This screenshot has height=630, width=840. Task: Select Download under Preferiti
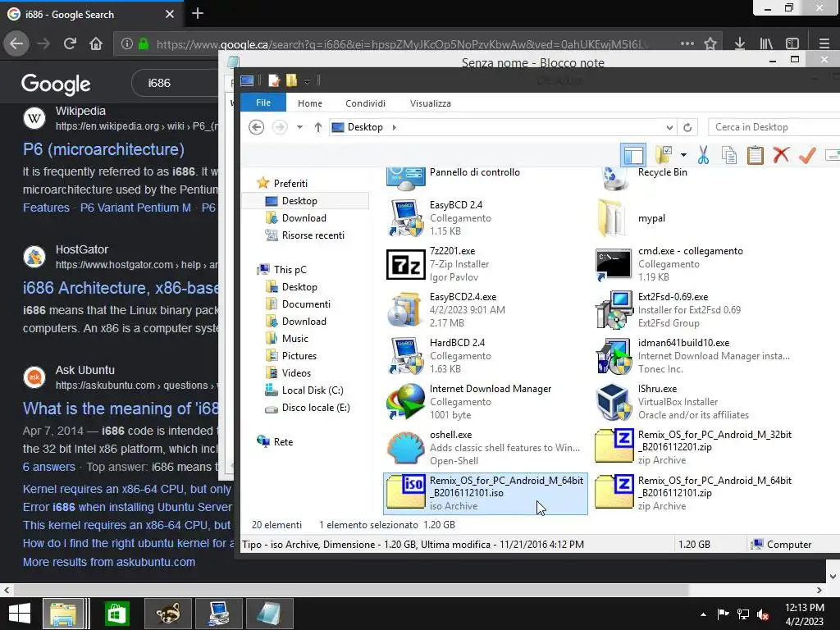304,218
